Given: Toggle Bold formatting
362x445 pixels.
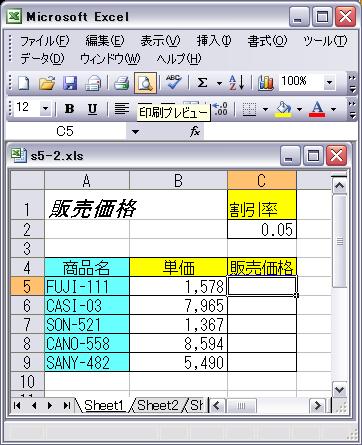Looking at the screenshot, I should click(x=69, y=109).
